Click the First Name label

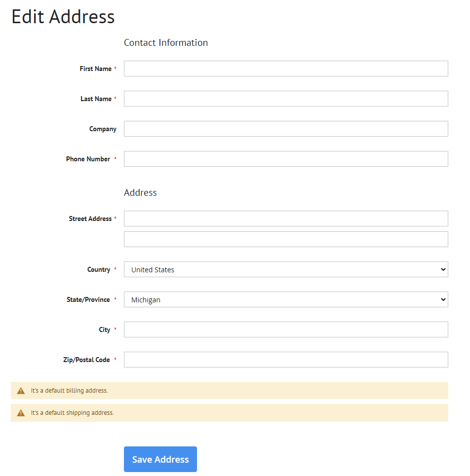click(x=96, y=69)
